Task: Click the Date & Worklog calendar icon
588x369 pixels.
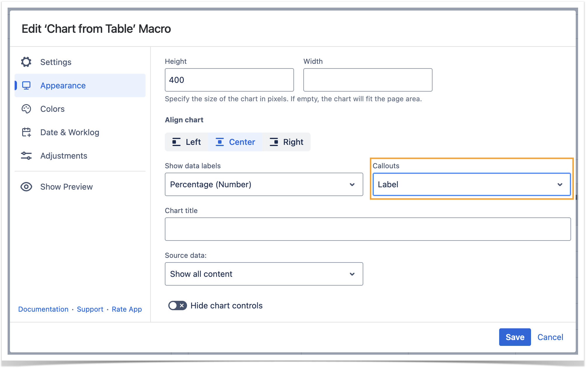Action: tap(26, 132)
